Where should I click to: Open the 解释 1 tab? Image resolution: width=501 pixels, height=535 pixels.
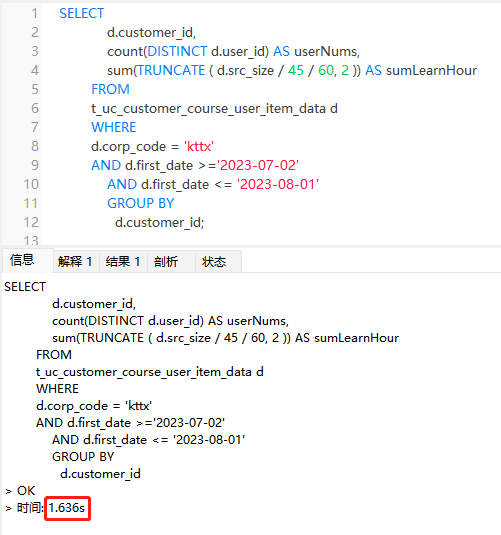tap(76, 262)
